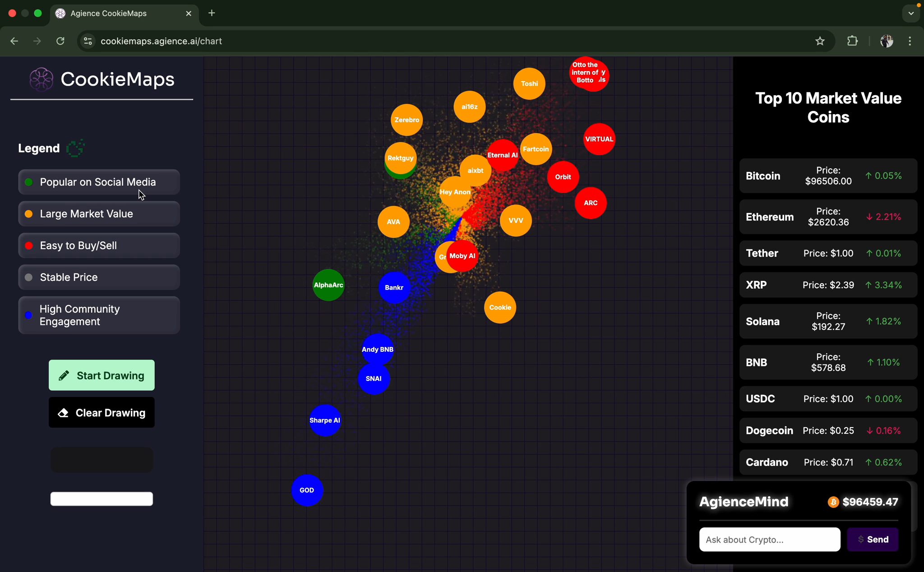Open the Cardano price row
This screenshot has height=572, width=924.
click(x=828, y=462)
